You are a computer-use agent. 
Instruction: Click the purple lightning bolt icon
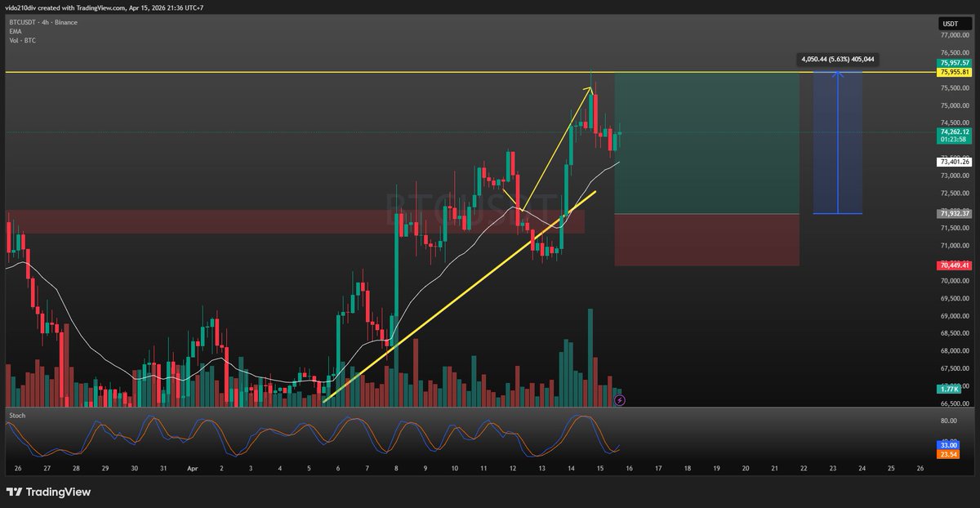[620, 400]
